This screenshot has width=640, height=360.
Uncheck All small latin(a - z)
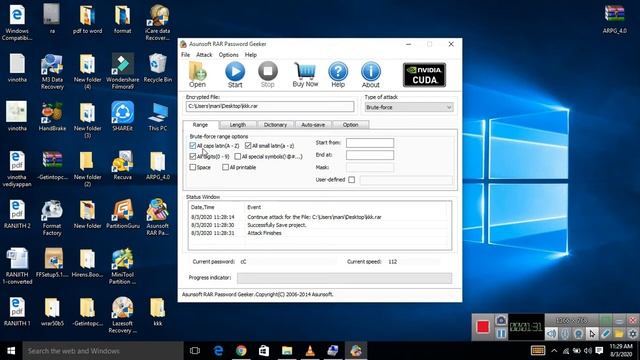point(248,145)
